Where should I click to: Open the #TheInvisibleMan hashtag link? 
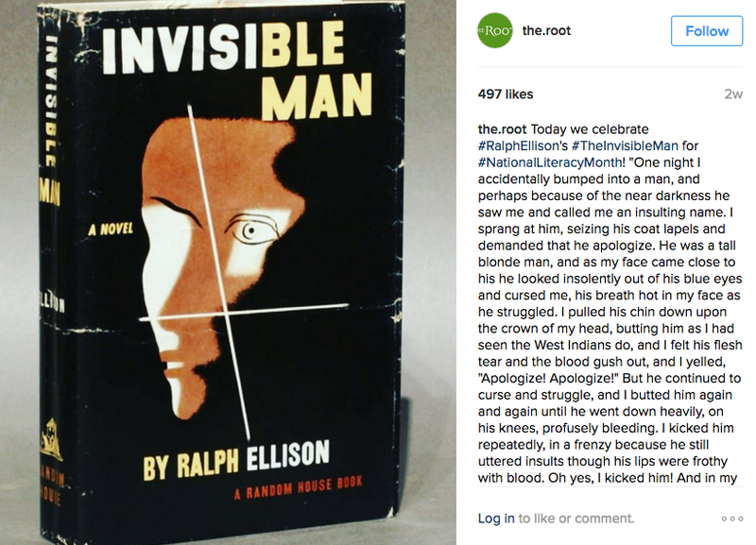(x=625, y=145)
